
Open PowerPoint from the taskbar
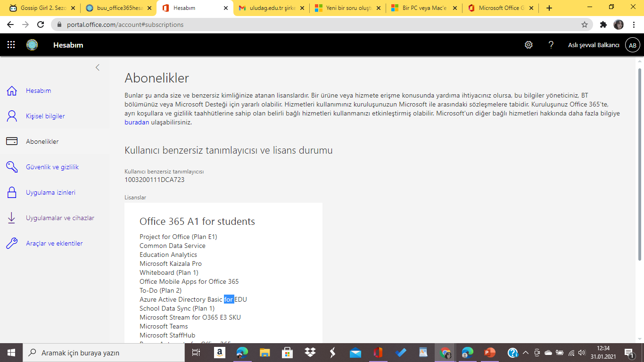coord(490,353)
